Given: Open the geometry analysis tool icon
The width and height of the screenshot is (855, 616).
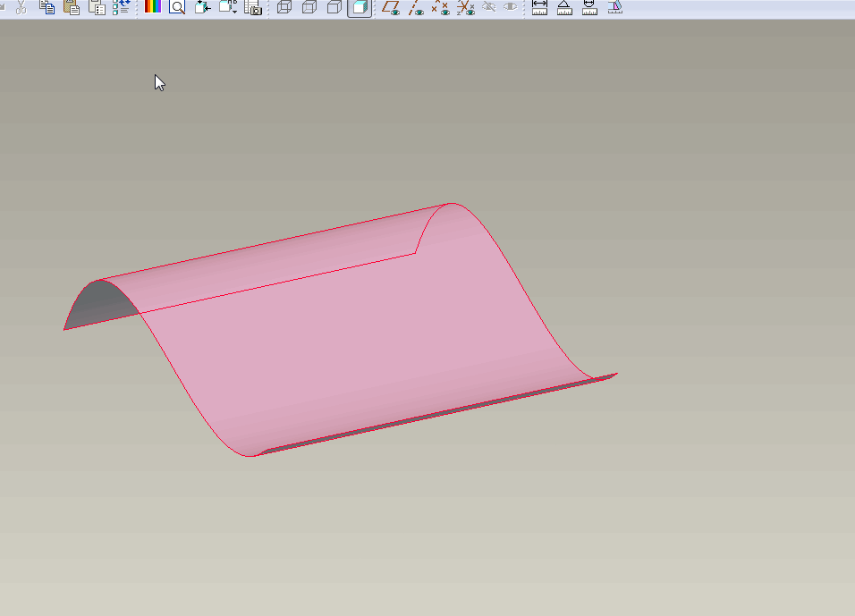Looking at the screenshot, I should 615,7.
